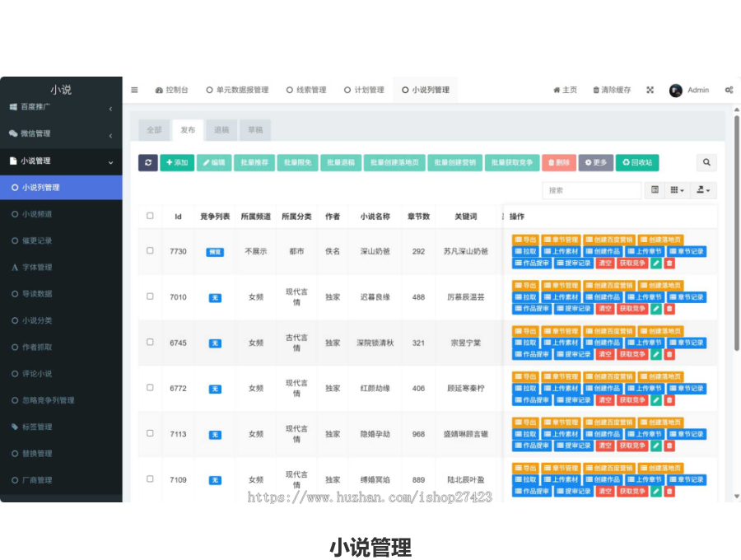Open the 更多 dropdown button
741x560 pixels.
[x=596, y=162]
